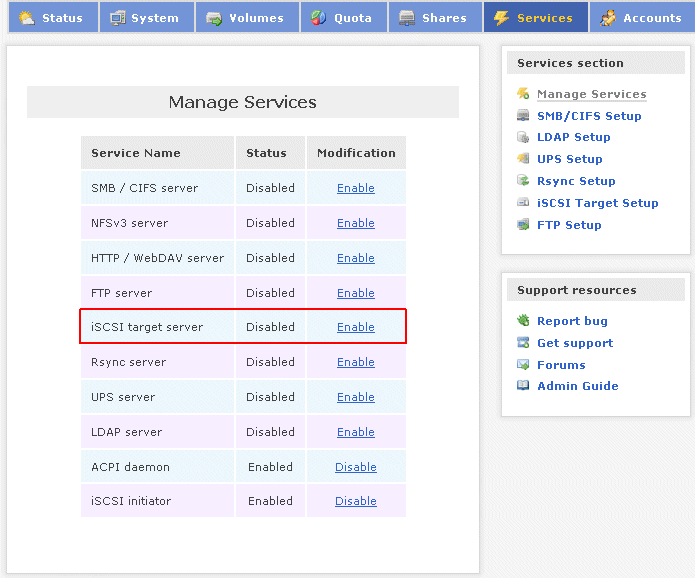Click the FTP Setup sidebar icon
Viewport: 695px width, 578px height.
(523, 225)
